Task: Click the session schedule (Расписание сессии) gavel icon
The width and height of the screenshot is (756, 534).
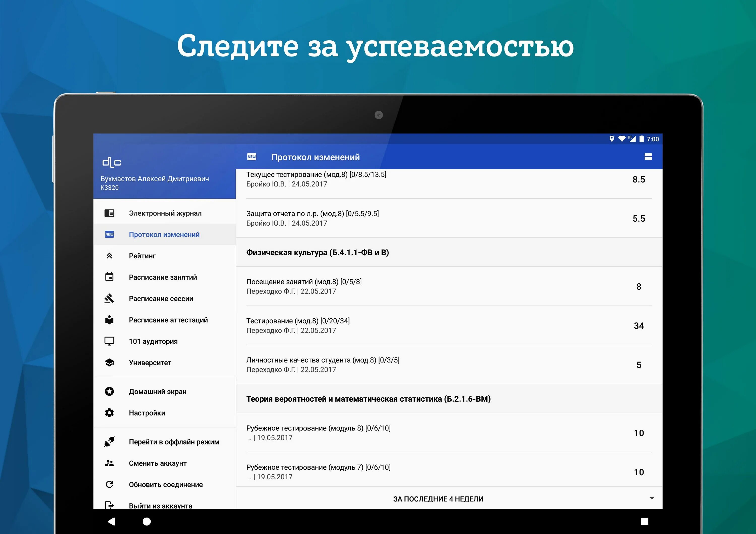Action: (x=109, y=299)
